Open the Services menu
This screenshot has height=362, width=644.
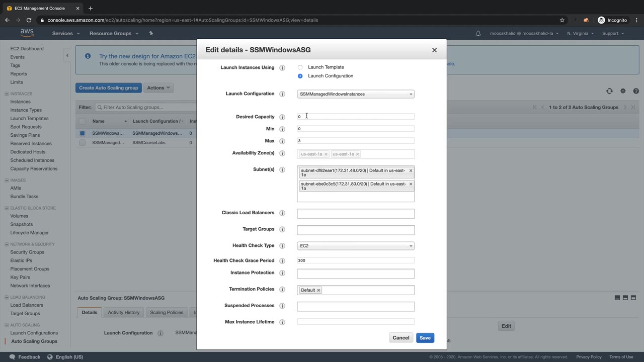pyautogui.click(x=66, y=33)
